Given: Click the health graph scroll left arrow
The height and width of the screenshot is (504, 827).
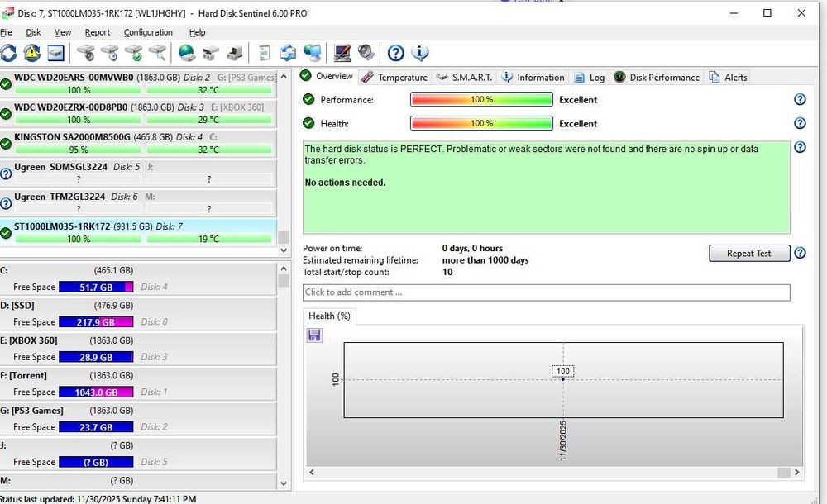Looking at the screenshot, I should 312,472.
